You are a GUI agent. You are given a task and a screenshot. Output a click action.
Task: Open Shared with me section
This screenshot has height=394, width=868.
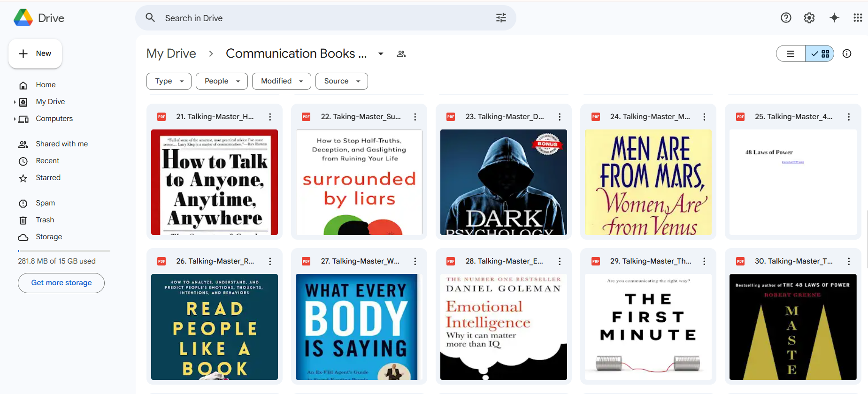coord(61,144)
